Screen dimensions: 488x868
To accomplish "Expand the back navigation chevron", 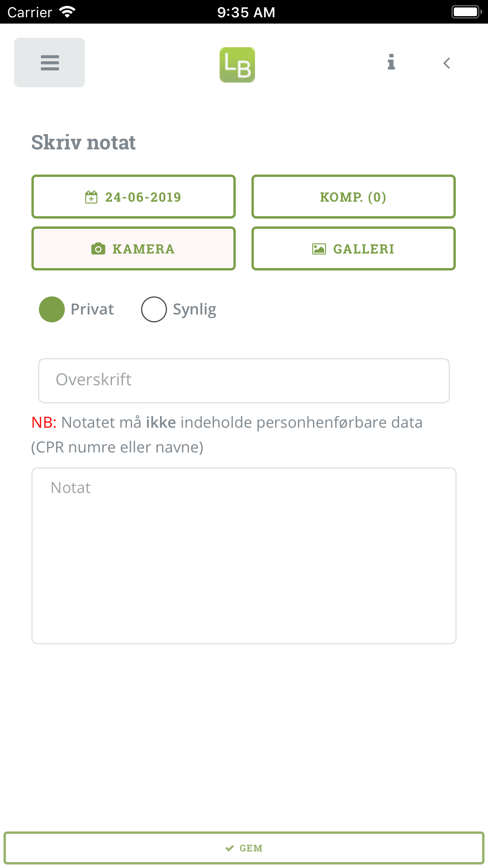I will pos(446,63).
